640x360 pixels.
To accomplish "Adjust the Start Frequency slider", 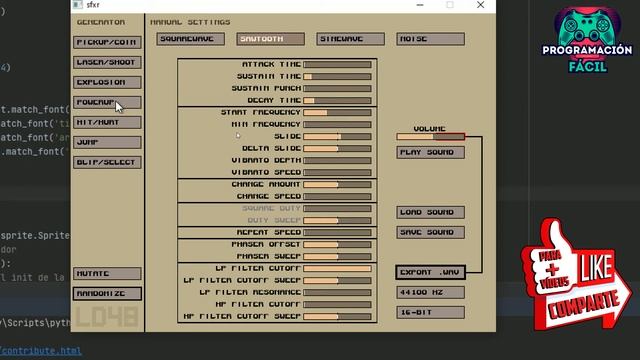I will (x=338, y=112).
